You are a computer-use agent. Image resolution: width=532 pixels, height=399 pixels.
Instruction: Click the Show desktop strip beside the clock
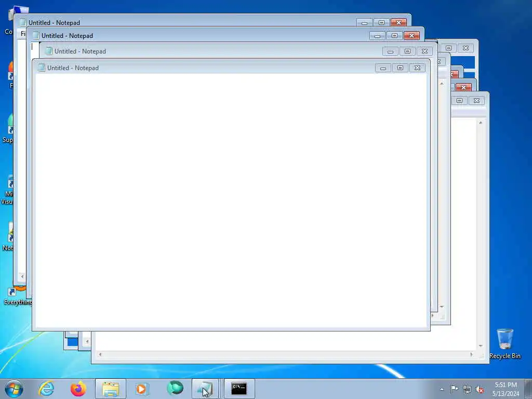tap(528, 389)
